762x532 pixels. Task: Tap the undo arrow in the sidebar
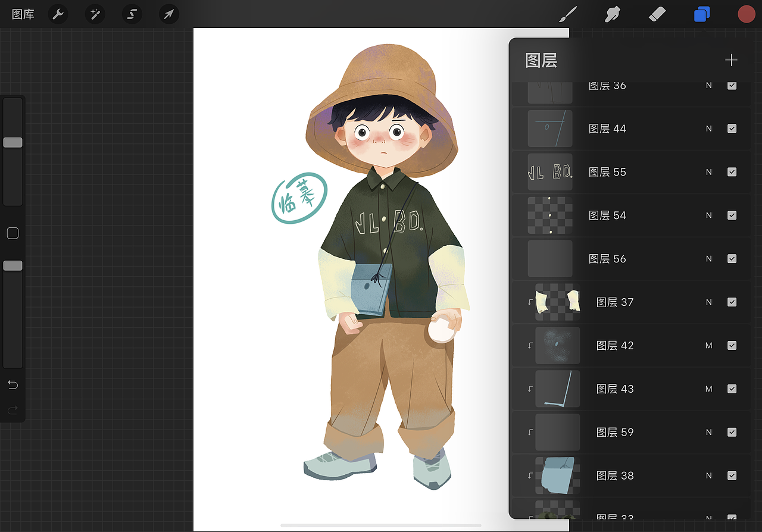click(x=13, y=385)
